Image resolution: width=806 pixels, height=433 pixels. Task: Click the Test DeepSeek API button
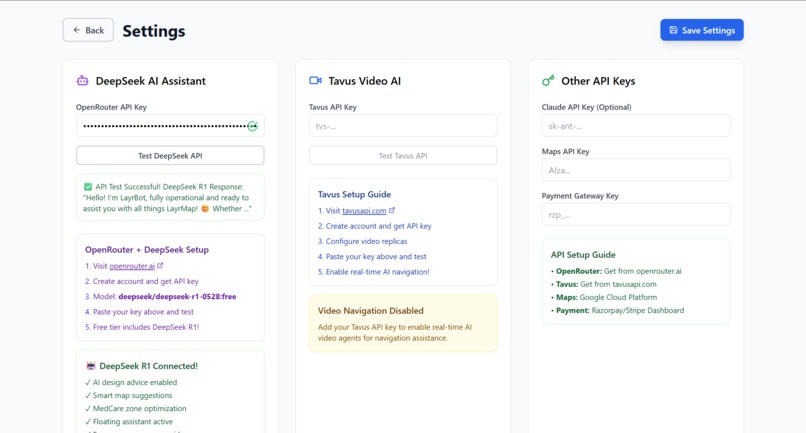(x=170, y=156)
